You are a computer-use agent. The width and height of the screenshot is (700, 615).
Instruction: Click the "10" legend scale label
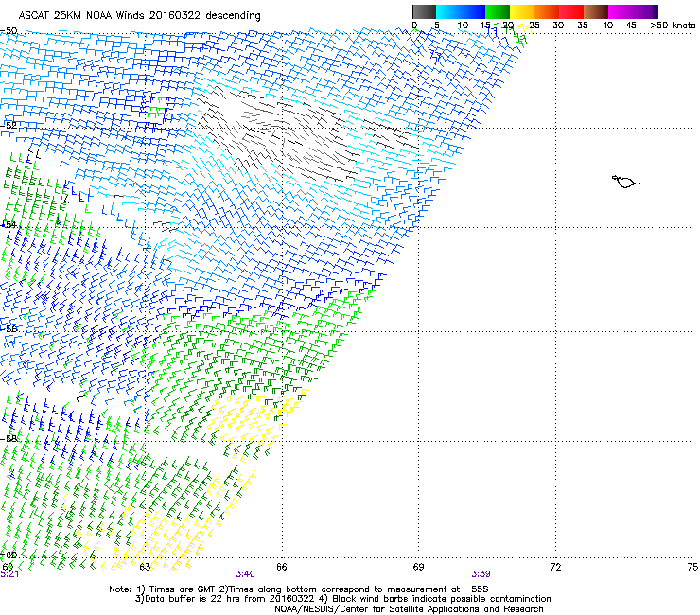[x=463, y=25]
